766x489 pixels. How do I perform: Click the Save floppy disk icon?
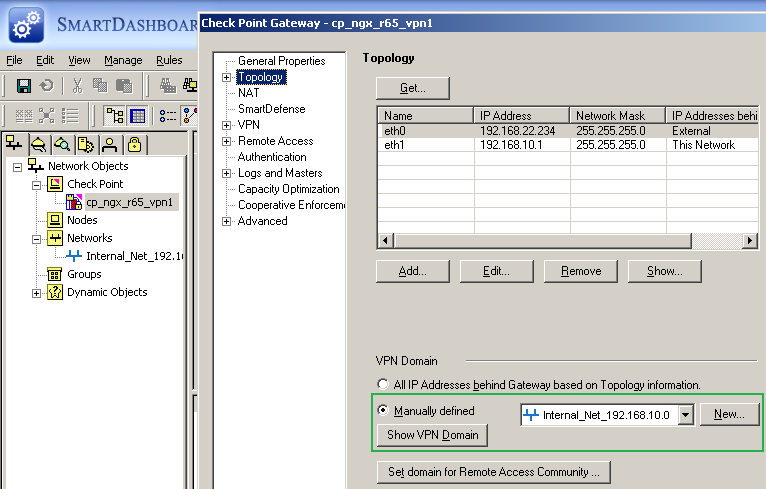pos(24,86)
